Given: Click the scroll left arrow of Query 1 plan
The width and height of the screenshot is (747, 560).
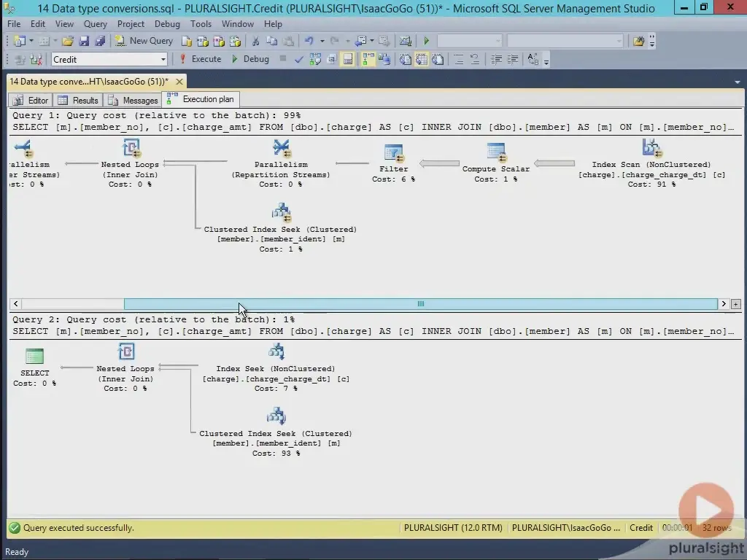Looking at the screenshot, I should 16,304.
